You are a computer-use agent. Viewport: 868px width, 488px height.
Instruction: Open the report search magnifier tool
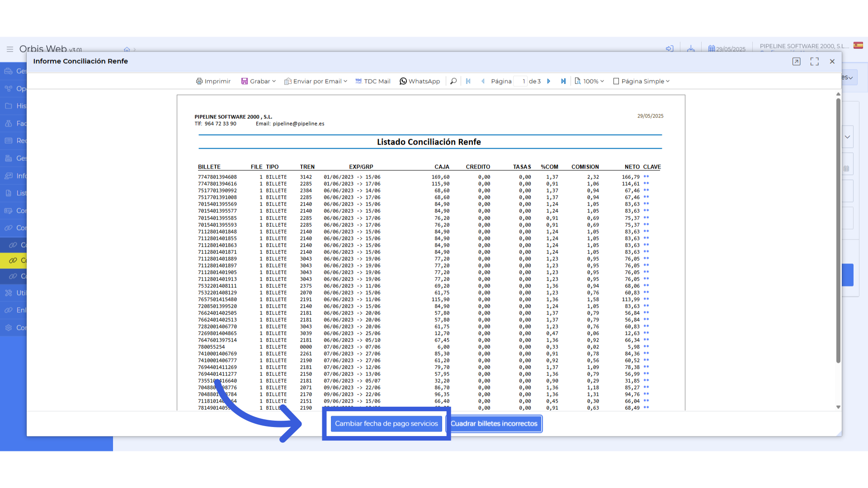[x=453, y=81]
